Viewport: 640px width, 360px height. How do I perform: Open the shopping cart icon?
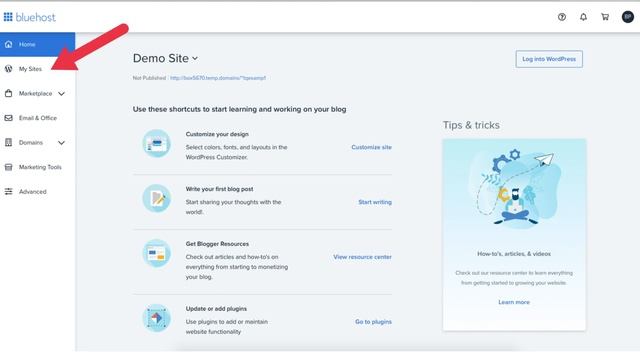pos(605,17)
